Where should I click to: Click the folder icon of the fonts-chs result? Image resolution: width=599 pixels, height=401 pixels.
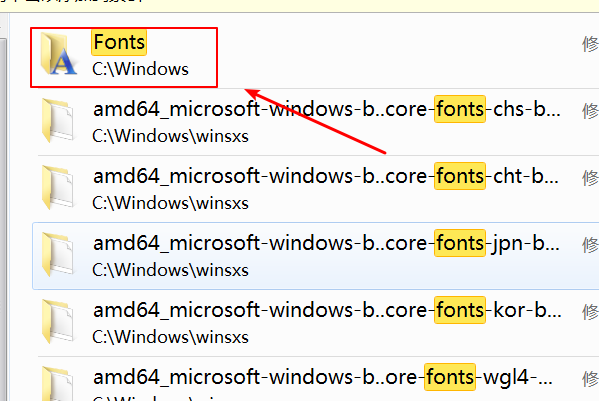tap(58, 120)
